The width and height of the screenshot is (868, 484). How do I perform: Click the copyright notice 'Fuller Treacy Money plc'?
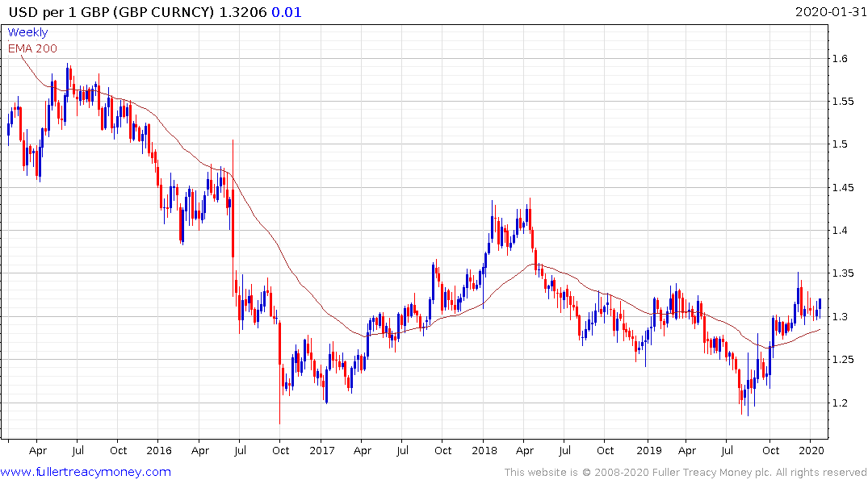coord(712,473)
